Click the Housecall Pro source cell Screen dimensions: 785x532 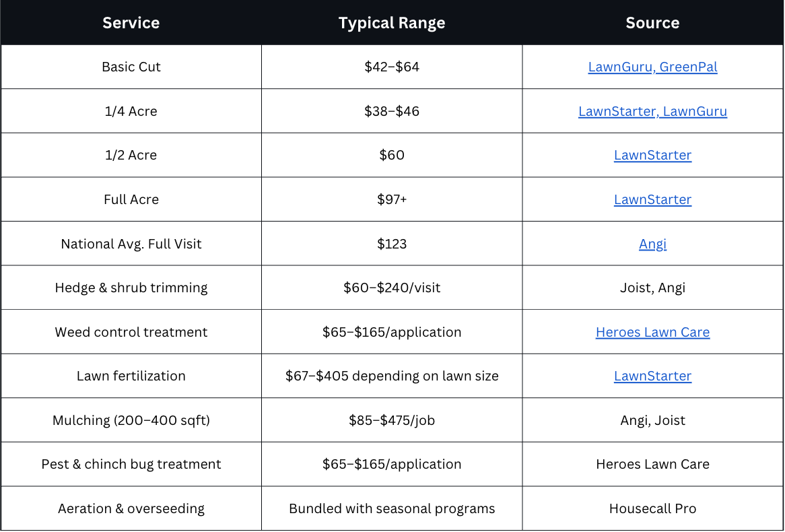pyautogui.click(x=652, y=508)
